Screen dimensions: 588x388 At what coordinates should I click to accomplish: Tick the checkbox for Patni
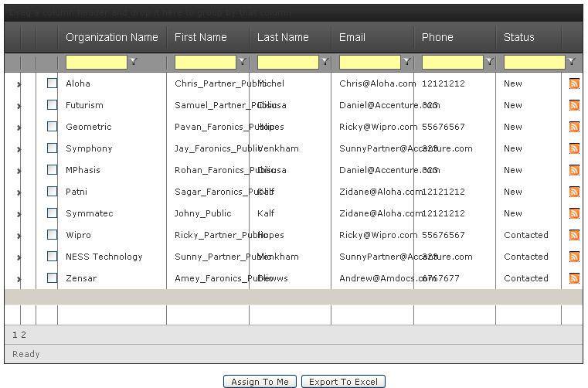[x=52, y=192]
